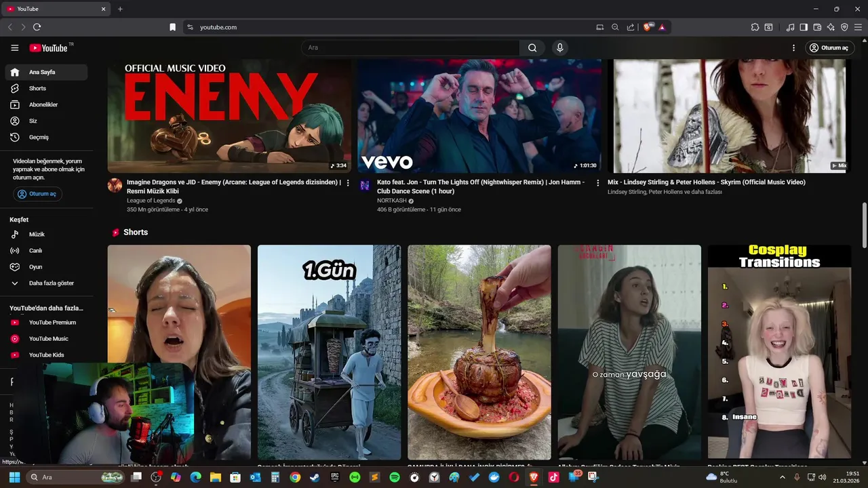The width and height of the screenshot is (868, 488).
Task: Open Abonelikler in the sidebar
Action: (x=46, y=105)
